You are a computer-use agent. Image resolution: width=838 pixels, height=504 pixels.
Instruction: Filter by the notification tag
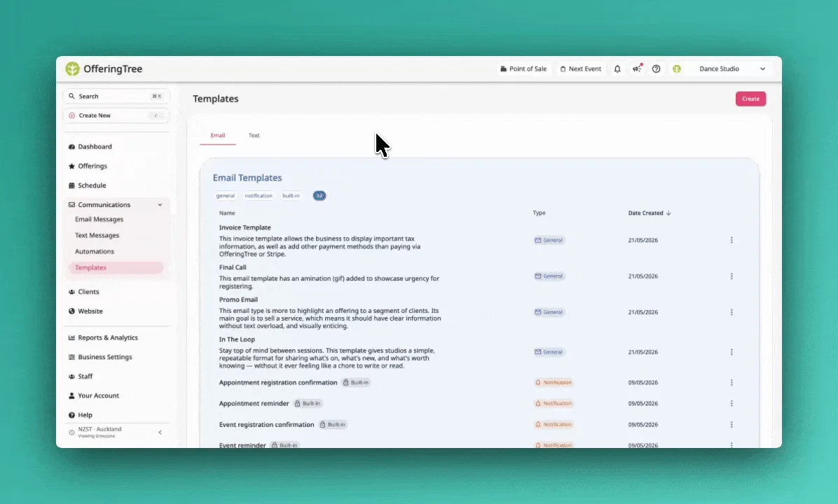pos(258,195)
